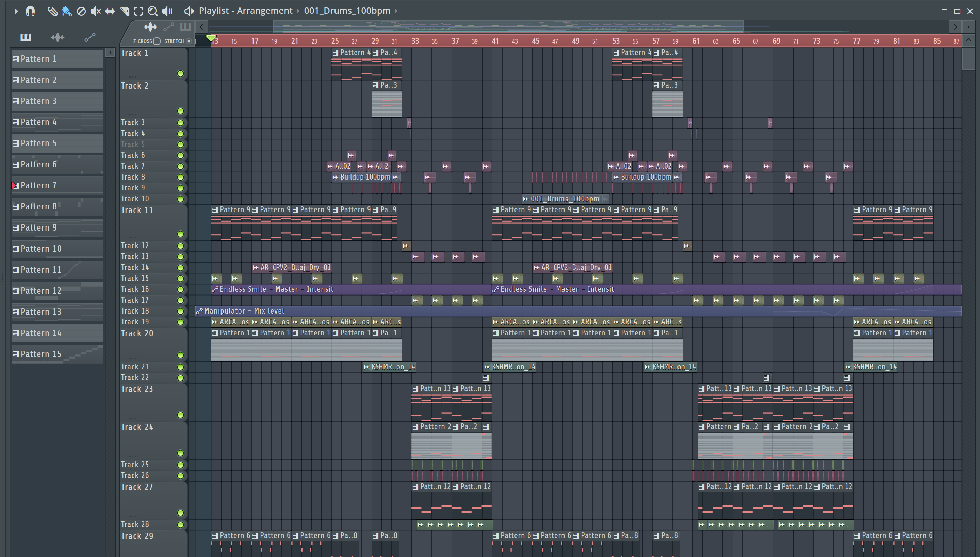Image resolution: width=980 pixels, height=557 pixels.
Task: Select Pattern 12 in the picker
Action: pos(58,291)
